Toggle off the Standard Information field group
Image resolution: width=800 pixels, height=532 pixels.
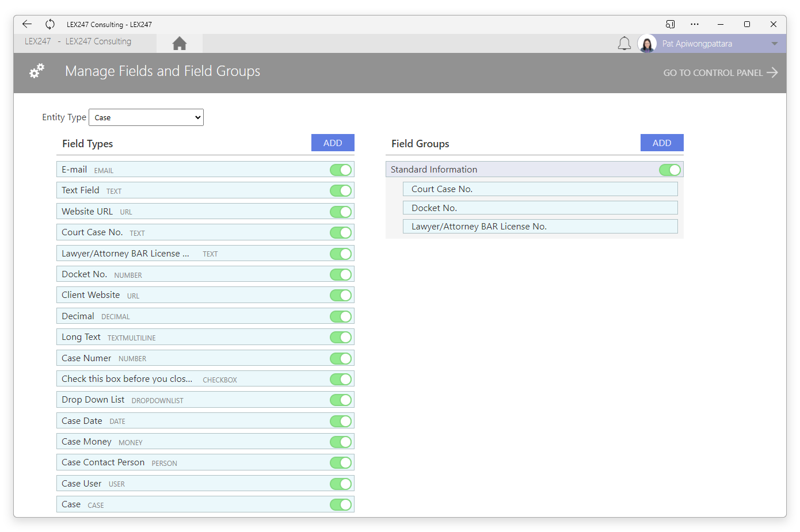click(x=670, y=170)
